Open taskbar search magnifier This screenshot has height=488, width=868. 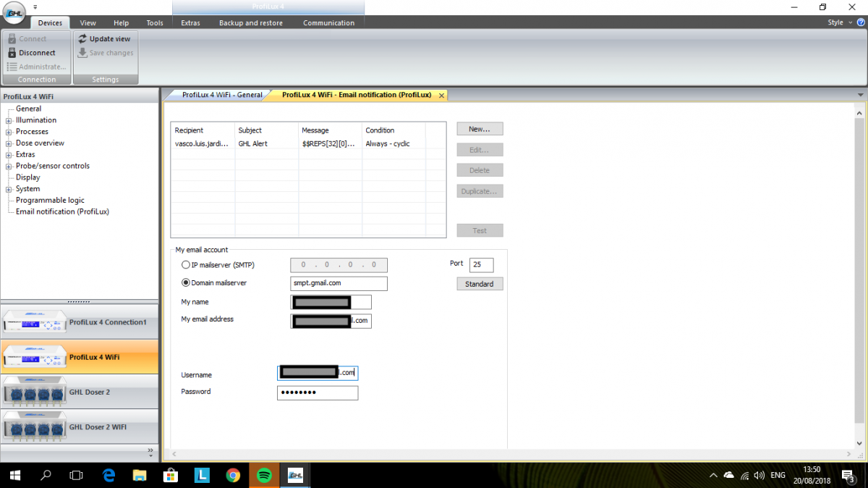click(x=46, y=476)
